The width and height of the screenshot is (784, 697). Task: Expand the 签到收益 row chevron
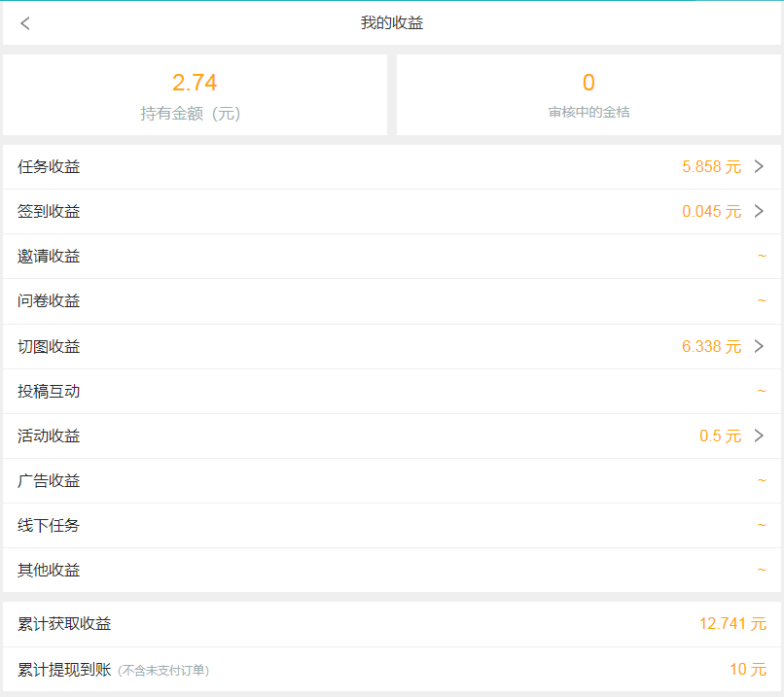click(x=759, y=211)
